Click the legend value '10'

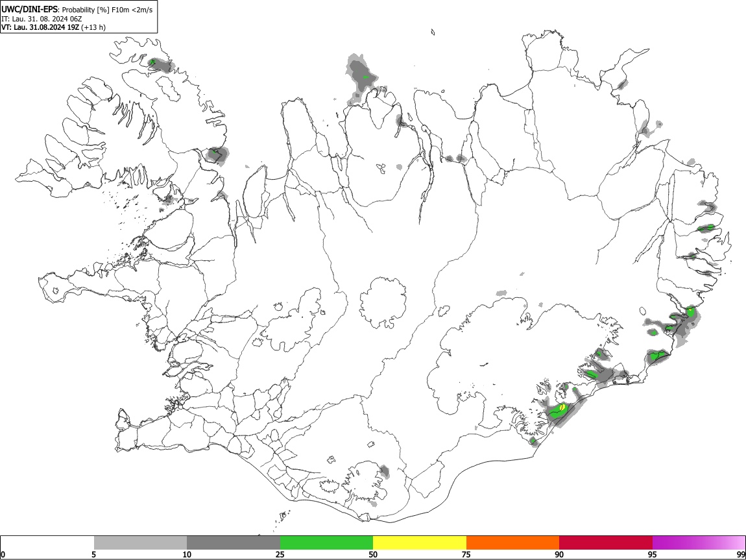click(187, 555)
